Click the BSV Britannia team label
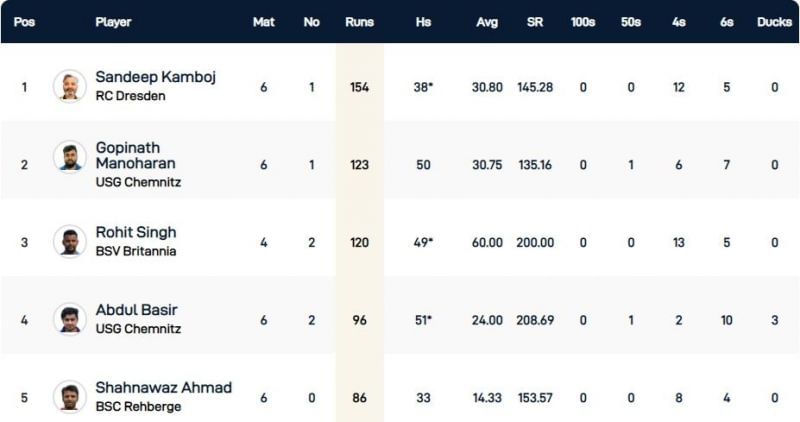The image size is (800, 422). [x=135, y=251]
